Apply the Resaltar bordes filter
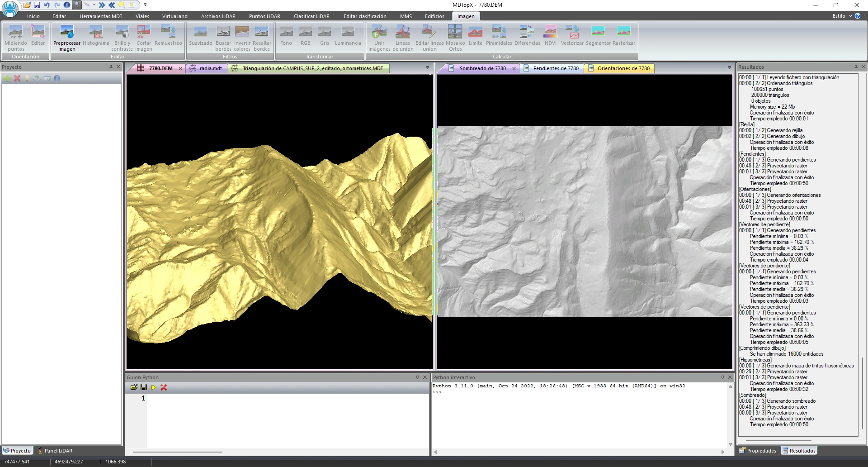The image size is (868, 467). coord(262,38)
